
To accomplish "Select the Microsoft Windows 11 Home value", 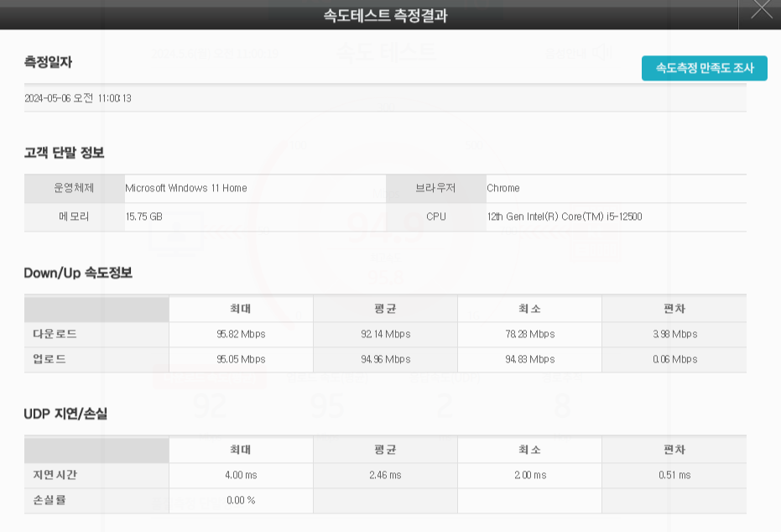I will click(x=186, y=188).
